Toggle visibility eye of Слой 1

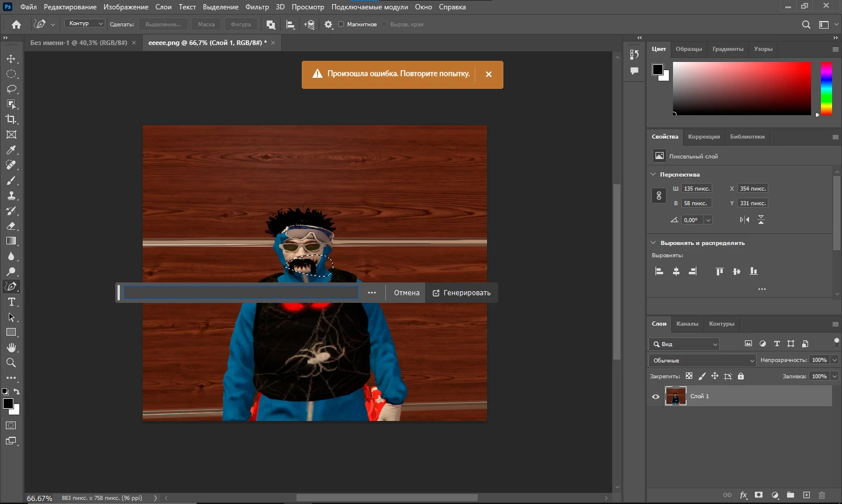pos(655,396)
